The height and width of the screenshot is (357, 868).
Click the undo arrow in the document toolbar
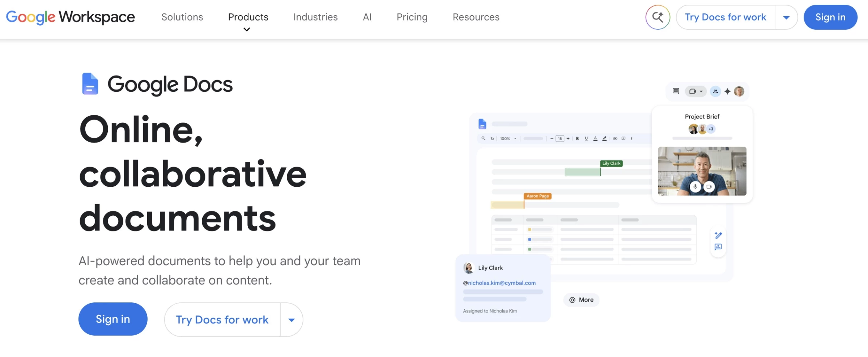(x=492, y=138)
